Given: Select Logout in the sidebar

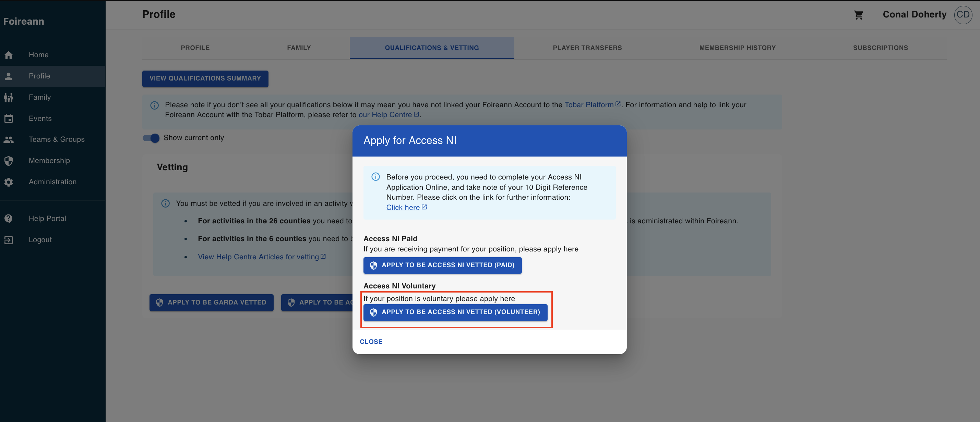Looking at the screenshot, I should pyautogui.click(x=52, y=240).
